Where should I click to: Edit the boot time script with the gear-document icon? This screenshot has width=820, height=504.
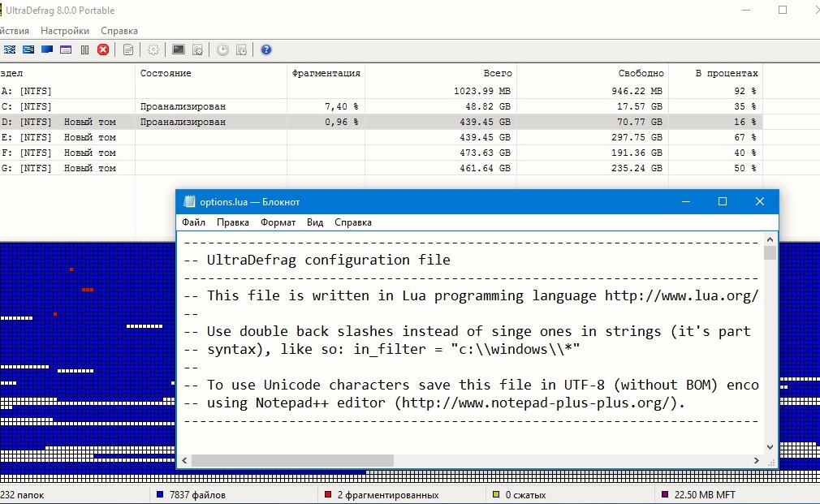coord(197,50)
